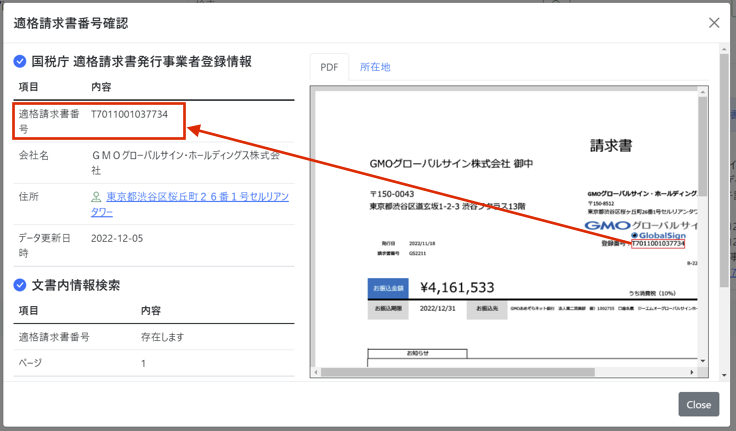Select company name GMOグローバルサイン・ホールディングス株式会社

pos(185,162)
